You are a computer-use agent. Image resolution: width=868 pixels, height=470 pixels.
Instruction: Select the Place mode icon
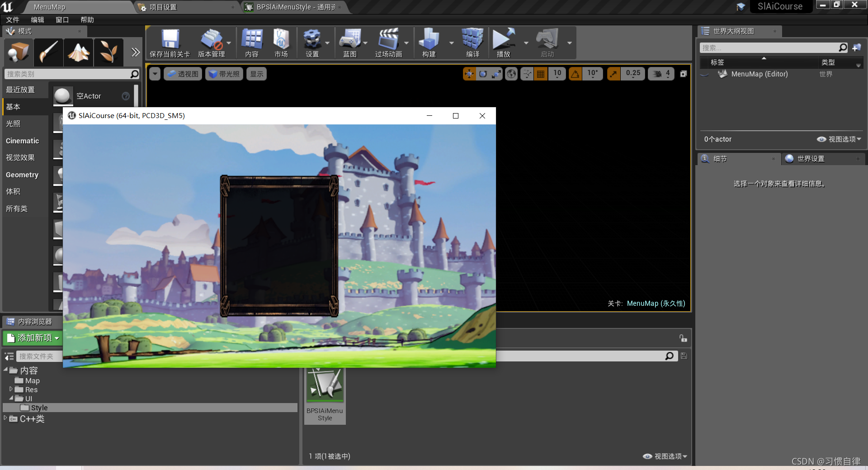click(x=19, y=52)
